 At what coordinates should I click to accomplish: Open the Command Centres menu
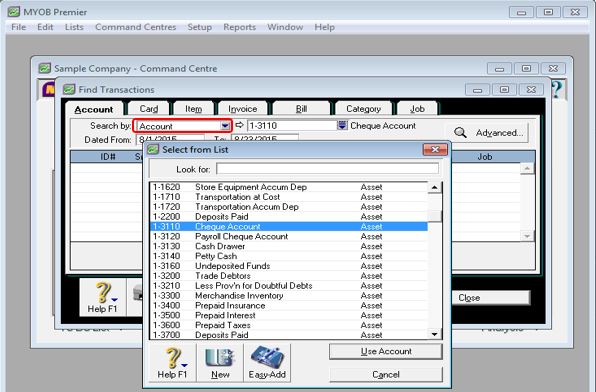point(135,27)
